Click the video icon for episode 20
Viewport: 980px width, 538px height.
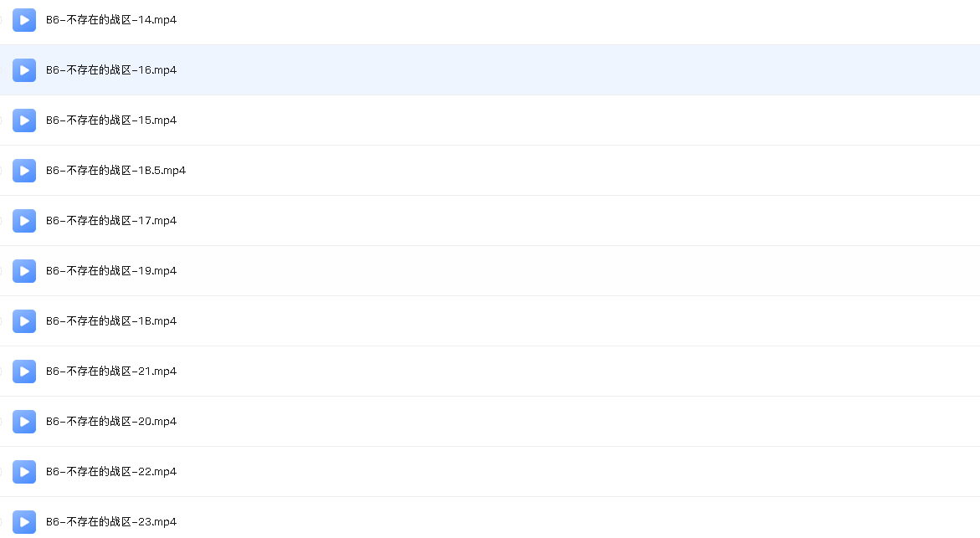[24, 421]
